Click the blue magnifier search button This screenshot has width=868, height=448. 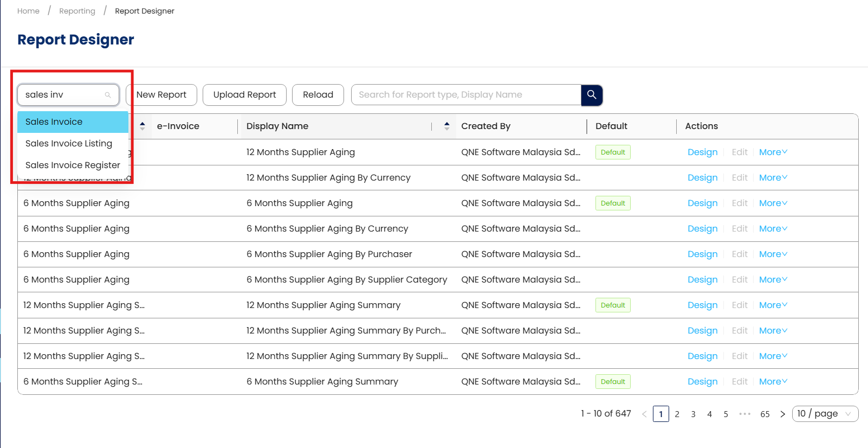pyautogui.click(x=592, y=95)
